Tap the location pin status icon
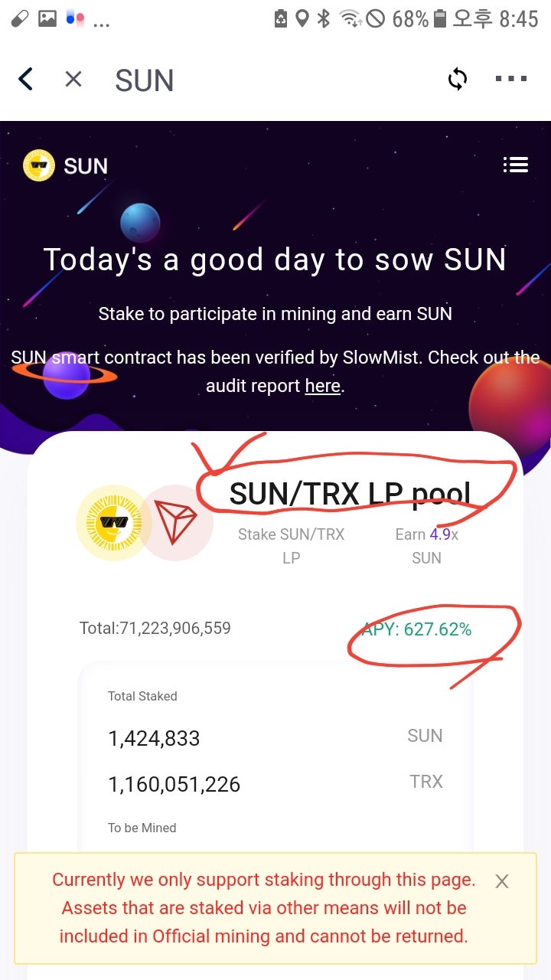551x980 pixels. coord(302,18)
